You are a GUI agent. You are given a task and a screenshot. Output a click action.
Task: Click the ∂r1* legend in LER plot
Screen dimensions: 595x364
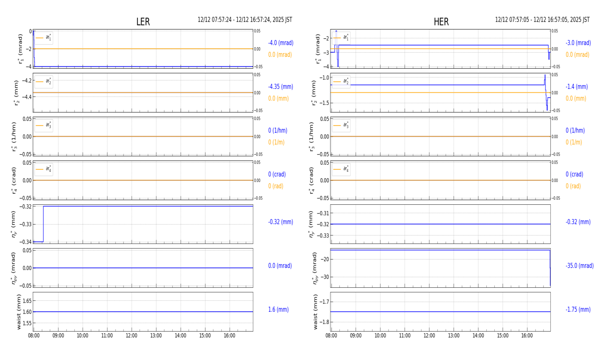(x=44, y=38)
